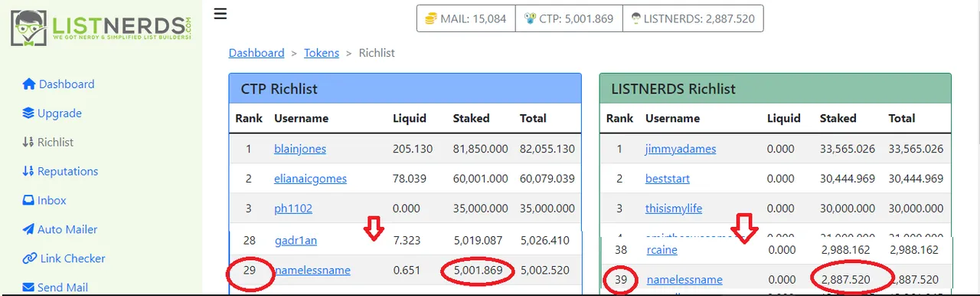Open thisismylife profile link

(674, 209)
